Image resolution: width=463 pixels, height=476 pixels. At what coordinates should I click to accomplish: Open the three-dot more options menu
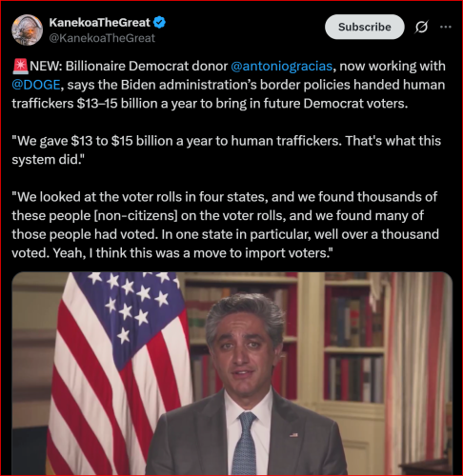[x=446, y=27]
